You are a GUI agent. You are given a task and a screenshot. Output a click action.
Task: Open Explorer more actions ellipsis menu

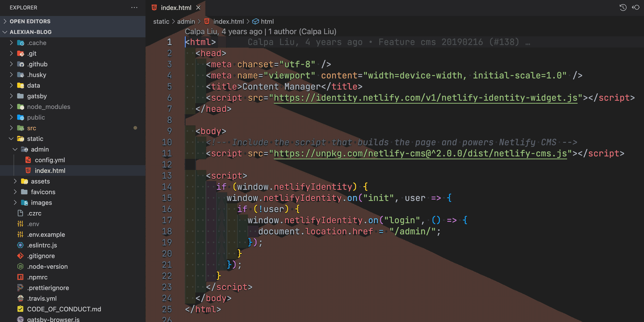(x=134, y=8)
